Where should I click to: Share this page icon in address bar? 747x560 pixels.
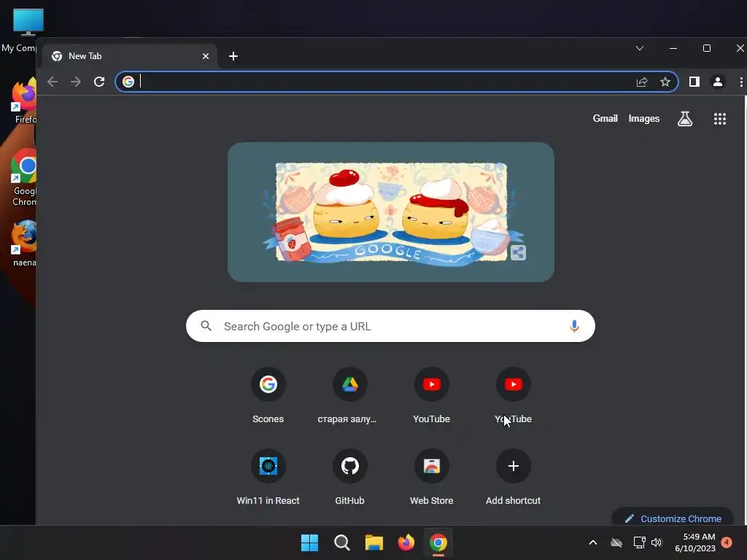pyautogui.click(x=642, y=82)
